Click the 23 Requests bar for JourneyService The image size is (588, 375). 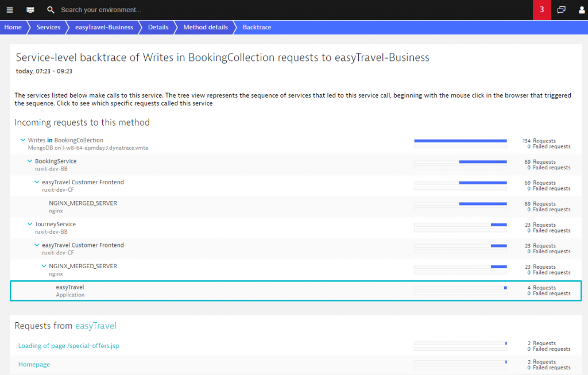499,225
